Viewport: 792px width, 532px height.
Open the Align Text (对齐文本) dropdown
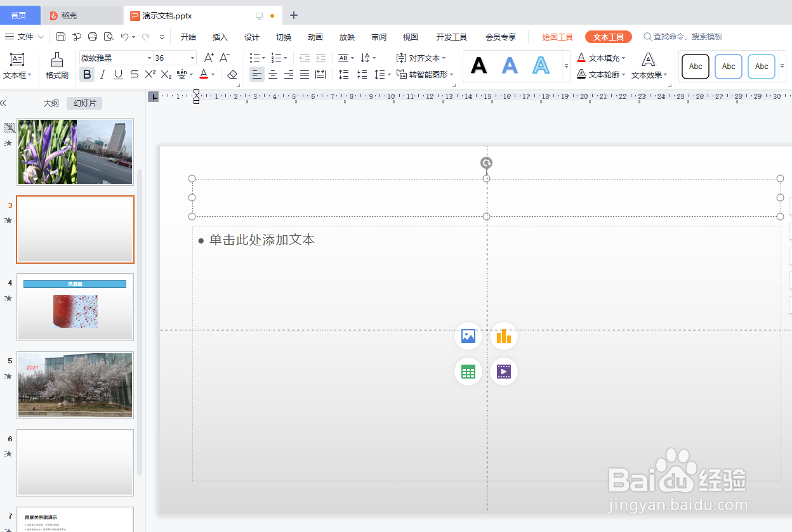point(421,58)
